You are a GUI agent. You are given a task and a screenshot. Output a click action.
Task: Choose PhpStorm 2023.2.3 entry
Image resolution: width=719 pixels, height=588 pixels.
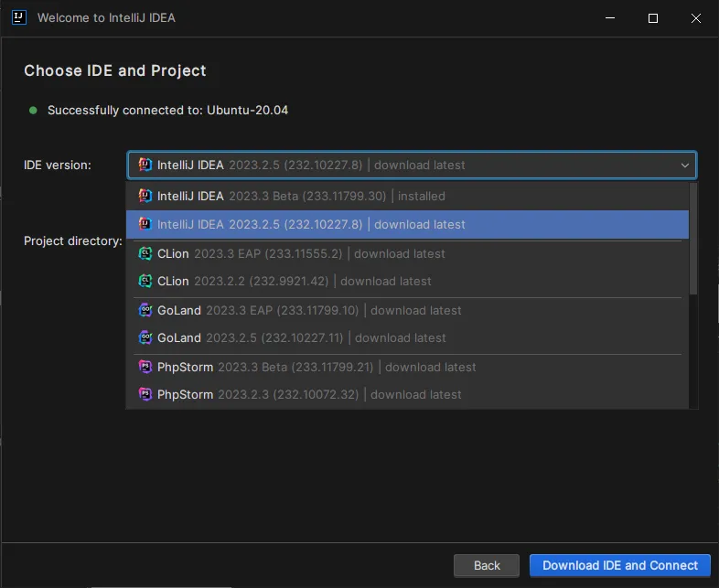point(407,395)
